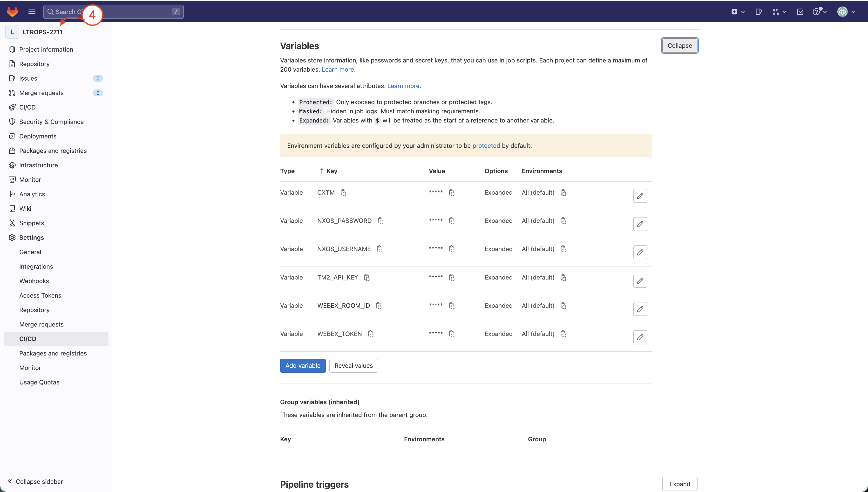This screenshot has height=492, width=868.
Task: Copy the CXTM key name
Action: tap(343, 193)
